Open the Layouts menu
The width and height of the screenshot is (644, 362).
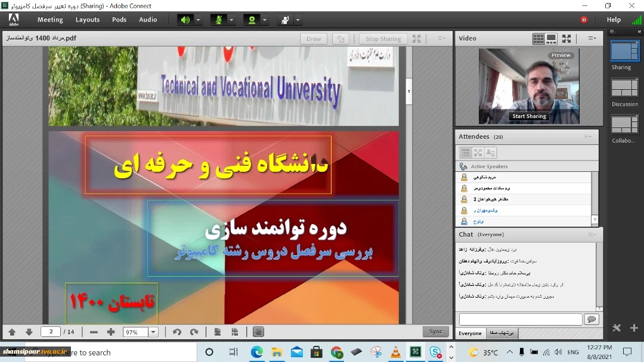click(x=88, y=19)
